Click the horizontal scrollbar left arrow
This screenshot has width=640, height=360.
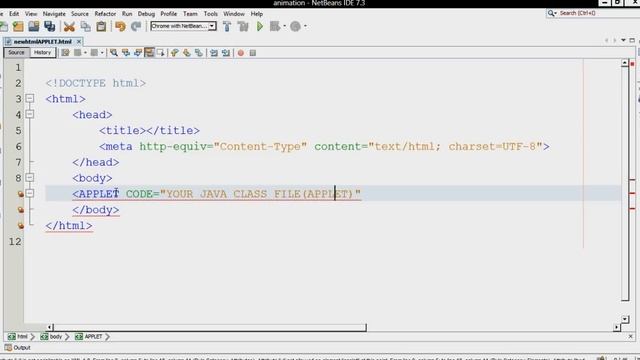point(49,327)
